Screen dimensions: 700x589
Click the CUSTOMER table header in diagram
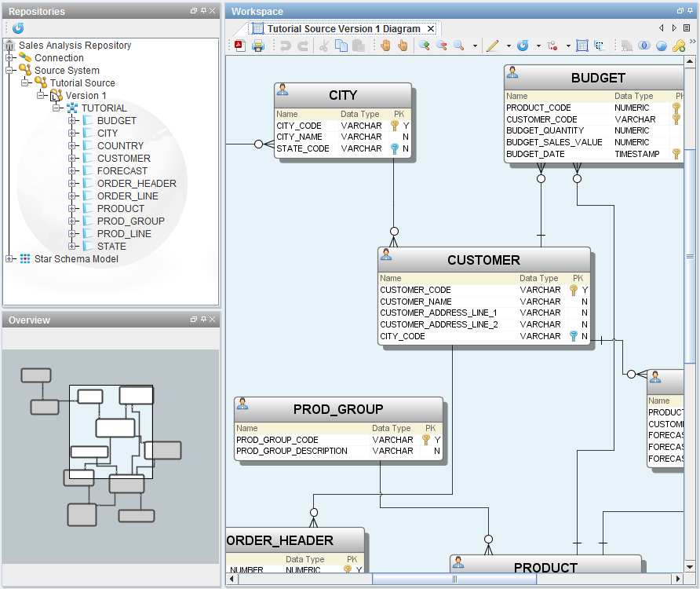pyautogui.click(x=483, y=260)
